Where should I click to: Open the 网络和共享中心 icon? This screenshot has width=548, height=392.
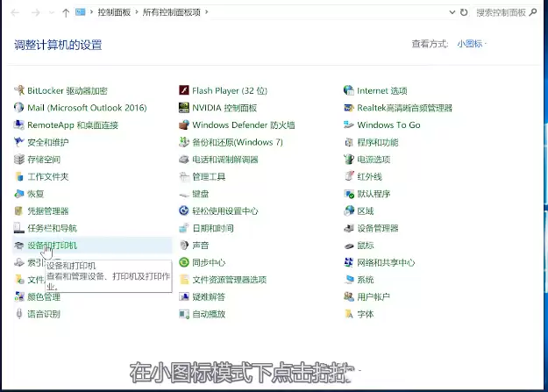tap(349, 262)
